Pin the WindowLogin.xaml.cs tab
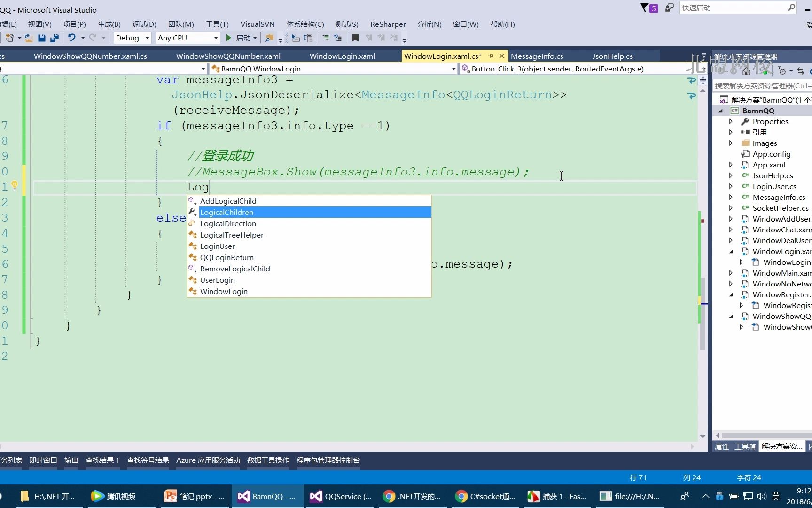 491,56
